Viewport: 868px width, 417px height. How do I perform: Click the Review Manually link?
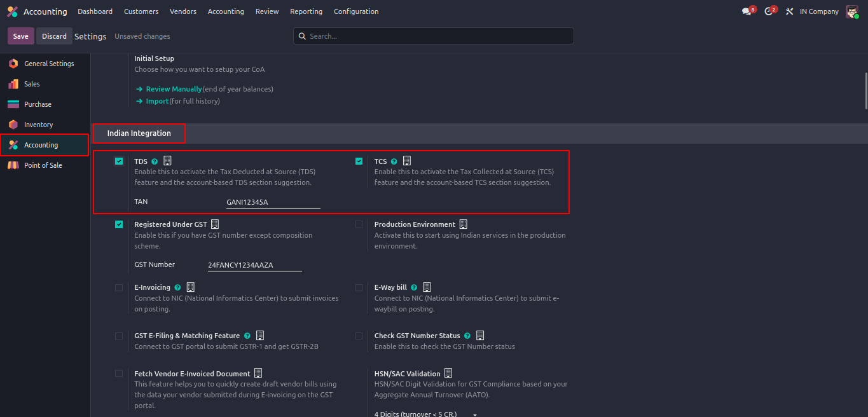pyautogui.click(x=174, y=89)
